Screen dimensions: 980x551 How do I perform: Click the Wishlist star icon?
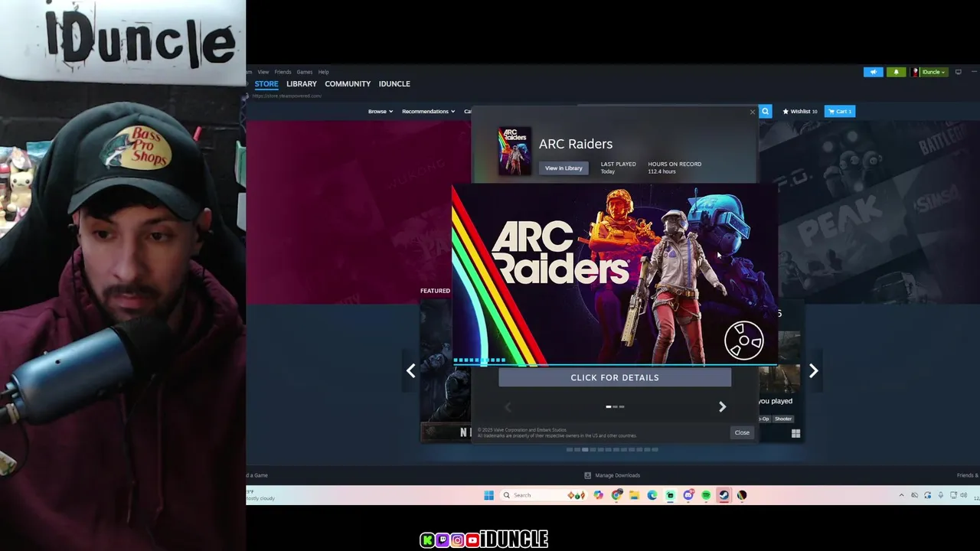(786, 111)
